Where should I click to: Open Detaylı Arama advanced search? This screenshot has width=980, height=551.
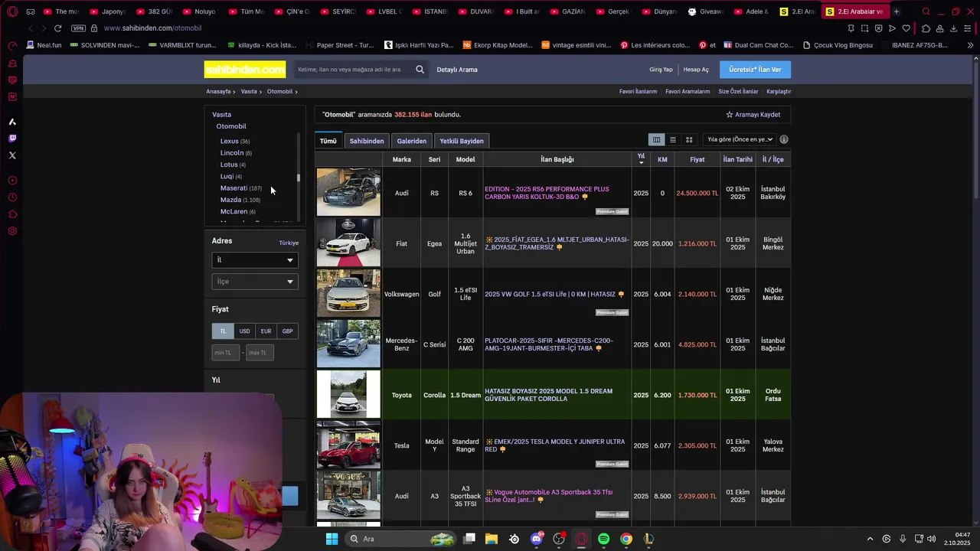coord(457,70)
